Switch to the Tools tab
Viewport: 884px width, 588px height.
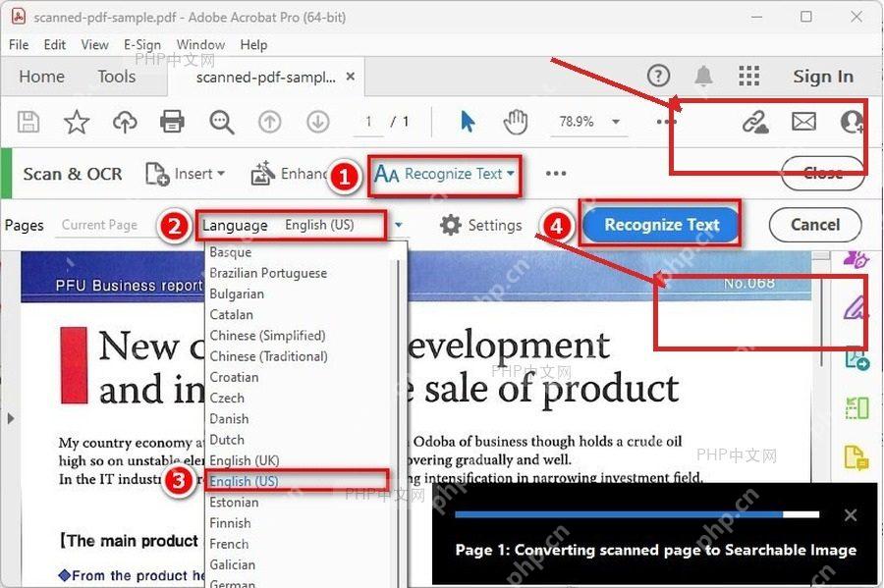[x=117, y=76]
